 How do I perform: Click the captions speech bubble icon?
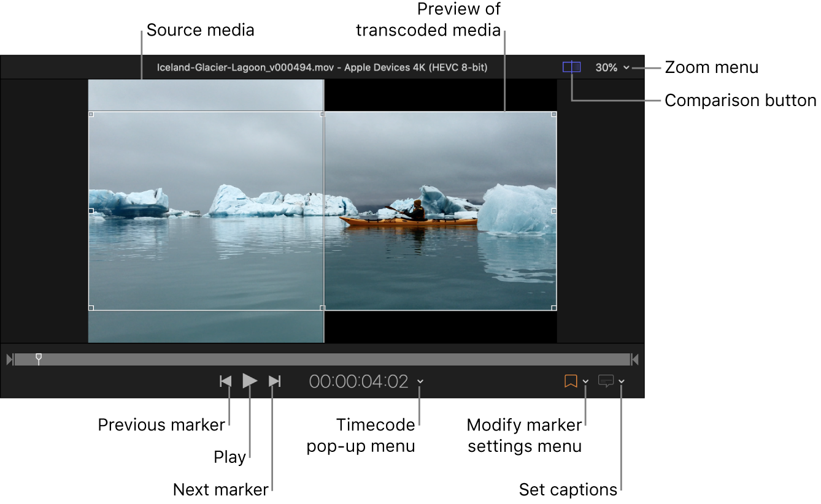click(x=606, y=381)
